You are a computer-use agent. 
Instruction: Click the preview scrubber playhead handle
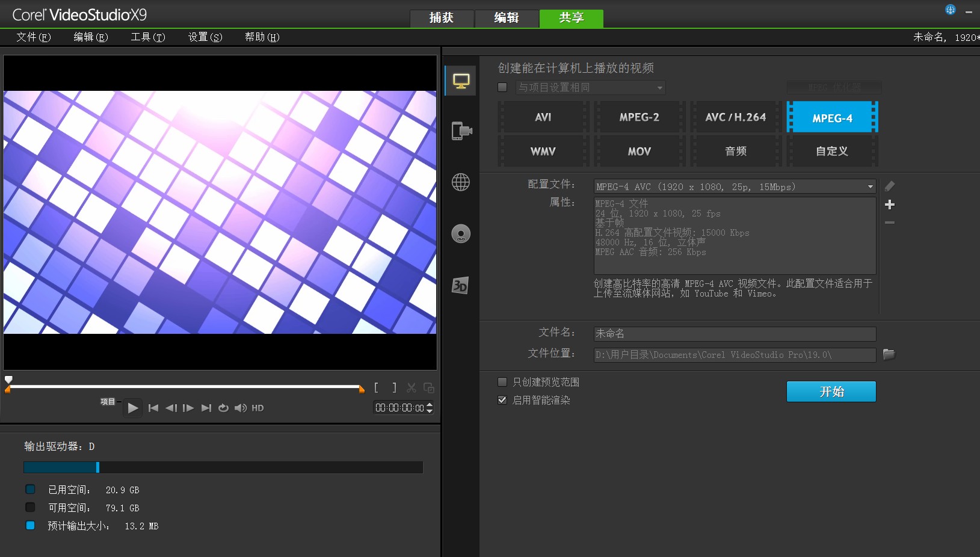click(8, 380)
